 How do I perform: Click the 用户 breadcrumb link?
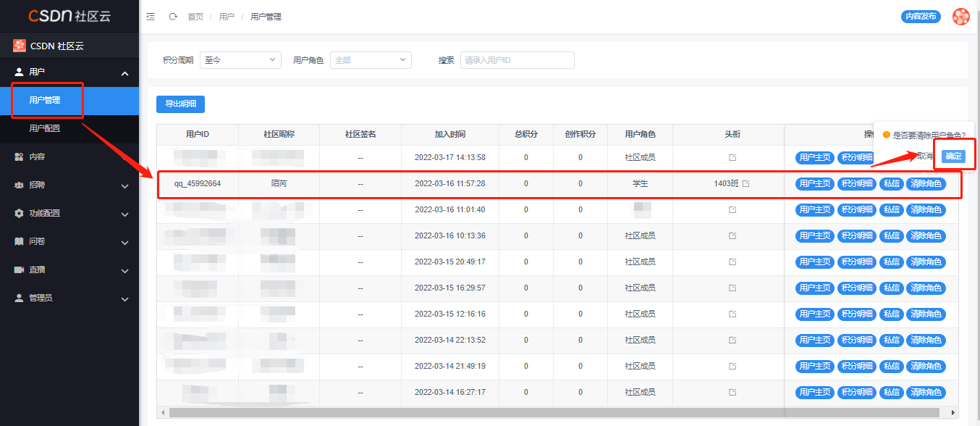click(227, 17)
